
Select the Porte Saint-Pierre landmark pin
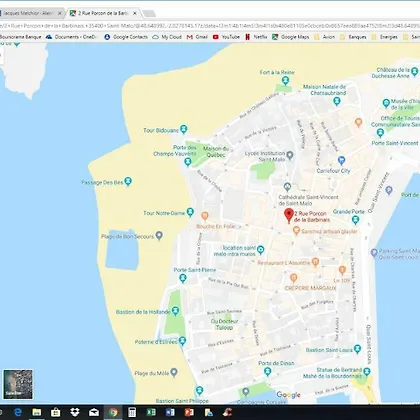[183, 278]
